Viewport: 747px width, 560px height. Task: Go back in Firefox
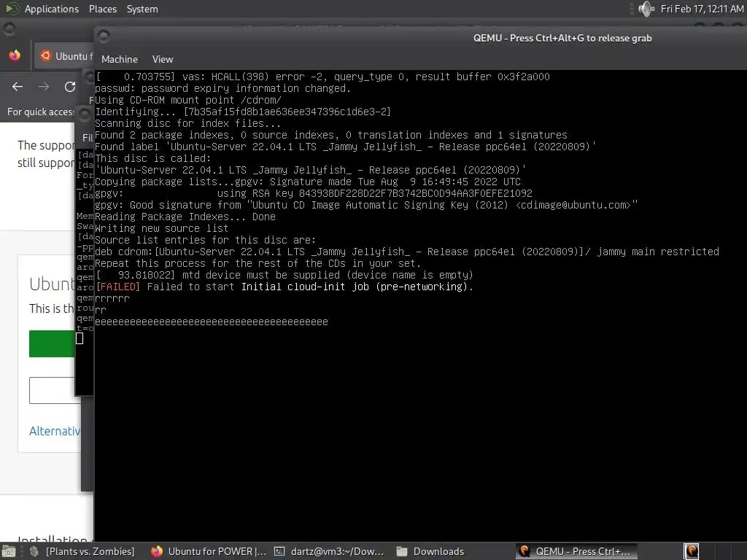[x=18, y=87]
